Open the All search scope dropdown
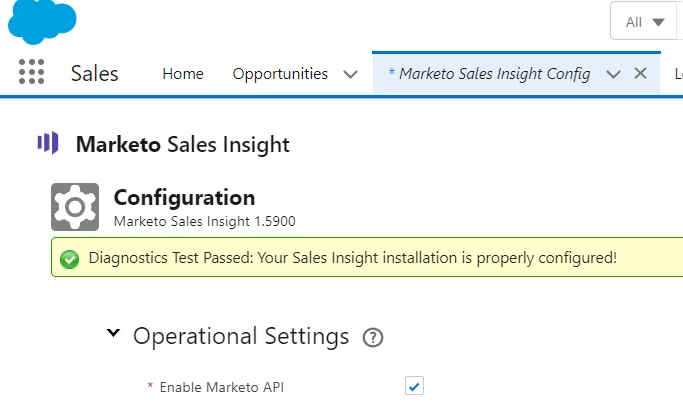This screenshot has height=410, width=683. pyautogui.click(x=645, y=22)
